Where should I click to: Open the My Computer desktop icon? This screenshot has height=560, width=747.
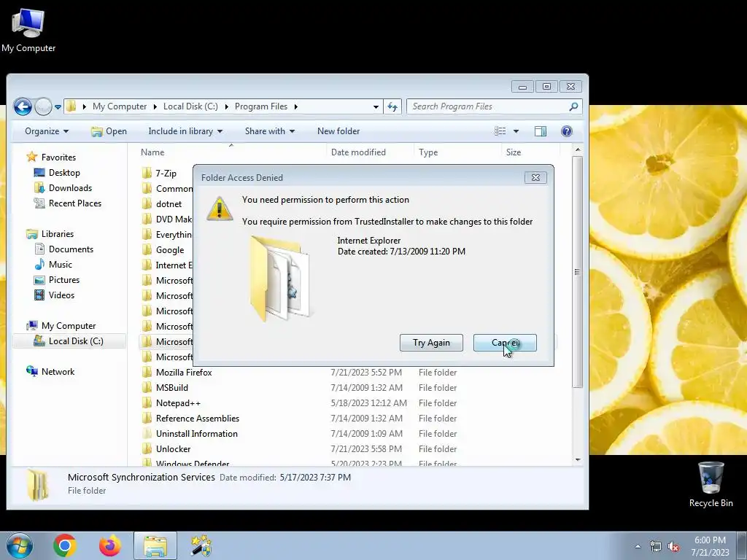(28, 29)
